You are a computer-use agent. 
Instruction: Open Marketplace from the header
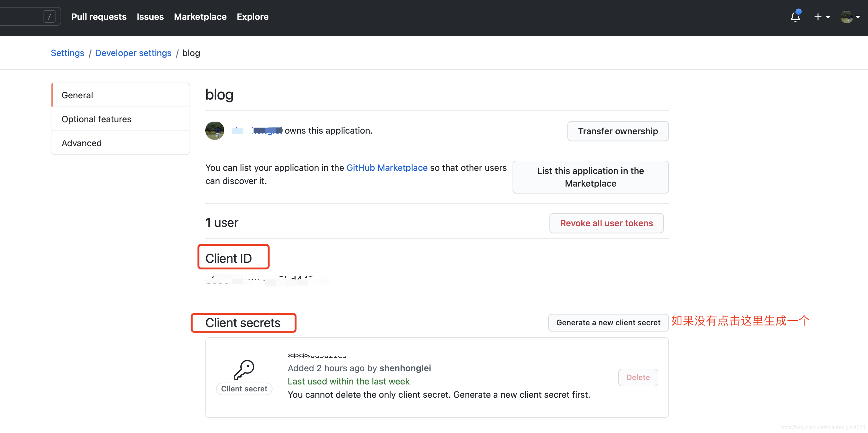pyautogui.click(x=200, y=17)
